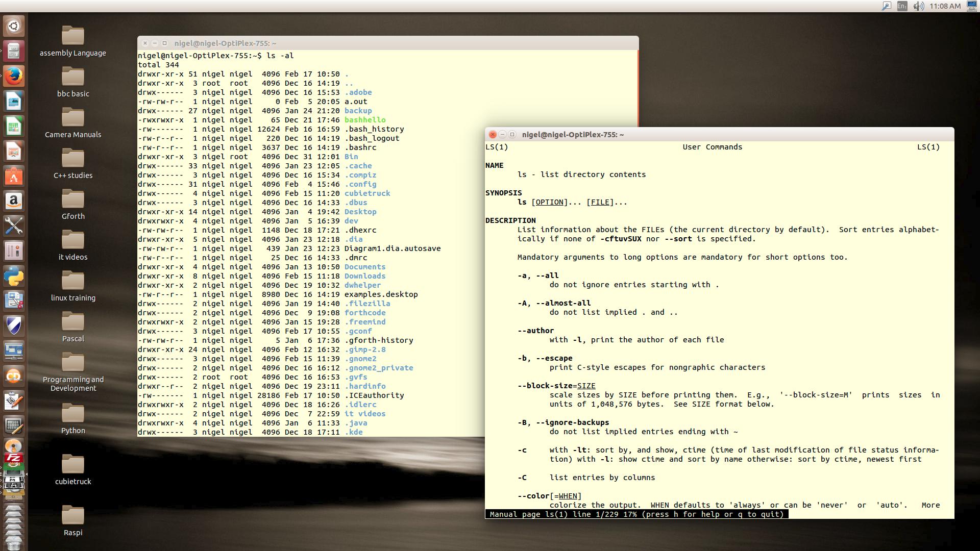The height and width of the screenshot is (551, 980).
Task: Open Ubuntu Software Center launcher icon
Action: tap(14, 176)
